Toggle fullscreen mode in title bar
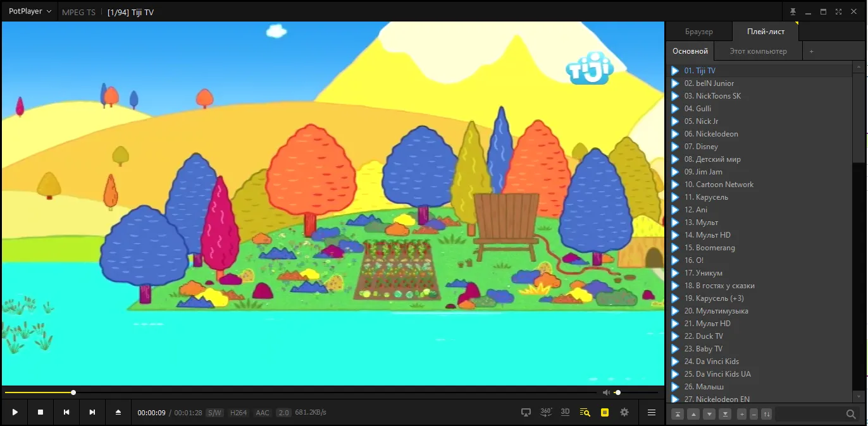The height and width of the screenshot is (426, 868). click(838, 12)
